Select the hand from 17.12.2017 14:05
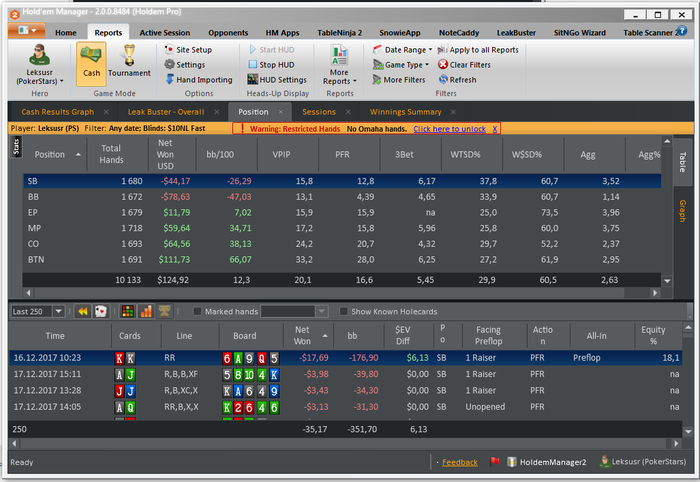The image size is (700, 482). (x=346, y=407)
